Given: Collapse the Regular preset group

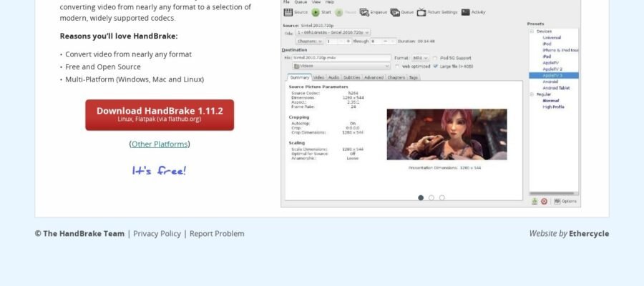Looking at the screenshot, I should 532,94.
